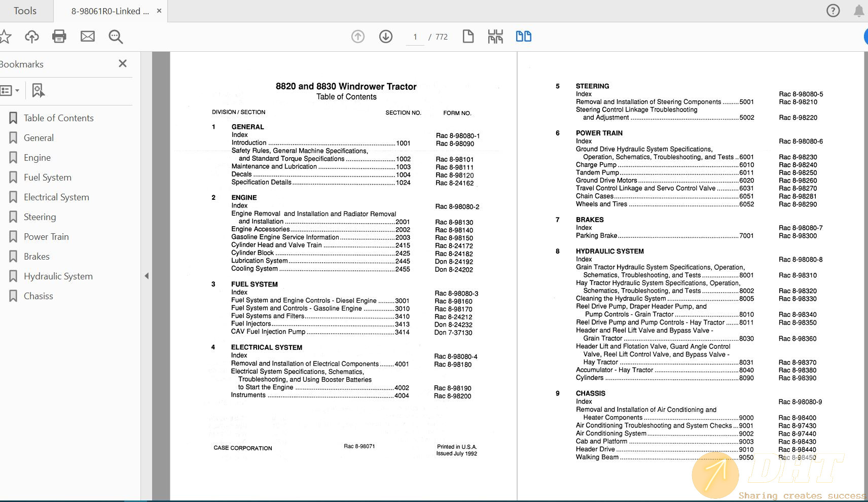Select the Electrical System bookmark
Viewport: 868px width, 502px height.
coord(56,197)
